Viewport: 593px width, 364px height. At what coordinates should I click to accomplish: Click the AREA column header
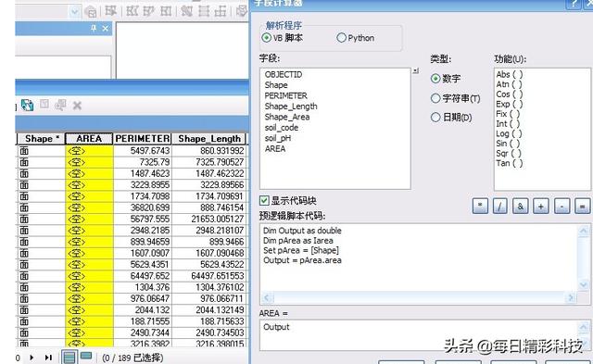coord(89,139)
